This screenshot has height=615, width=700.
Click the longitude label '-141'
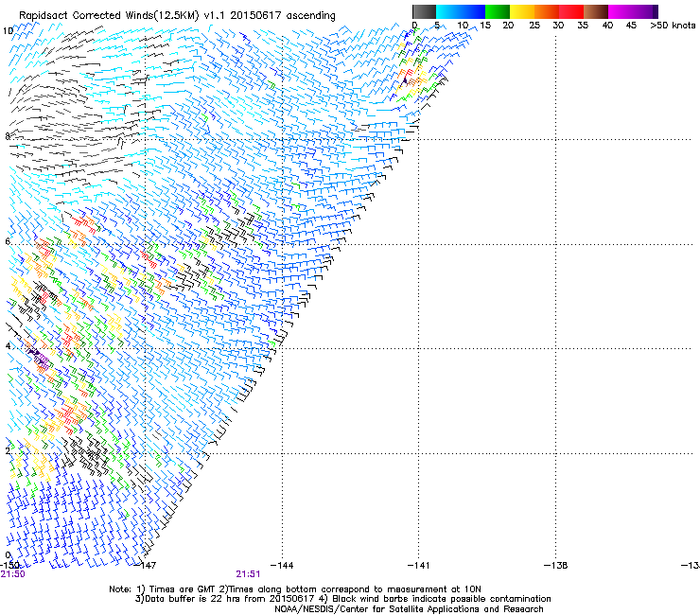tap(419, 565)
